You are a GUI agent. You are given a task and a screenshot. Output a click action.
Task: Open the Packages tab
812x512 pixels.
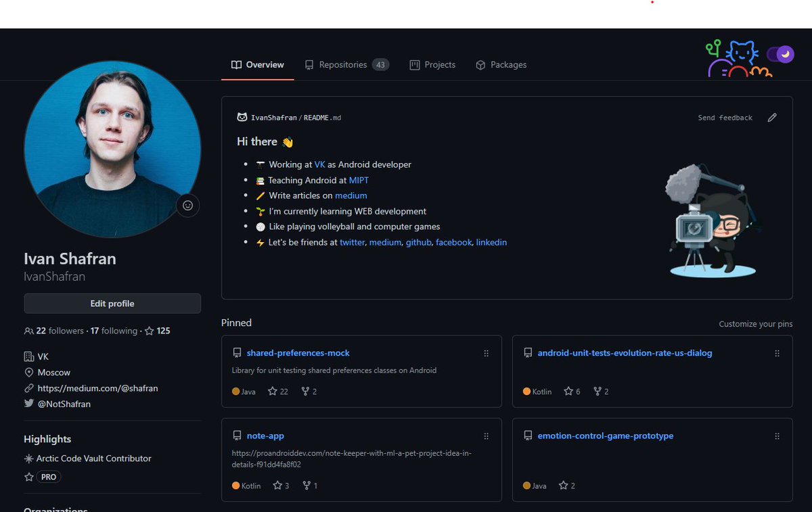tap(501, 65)
